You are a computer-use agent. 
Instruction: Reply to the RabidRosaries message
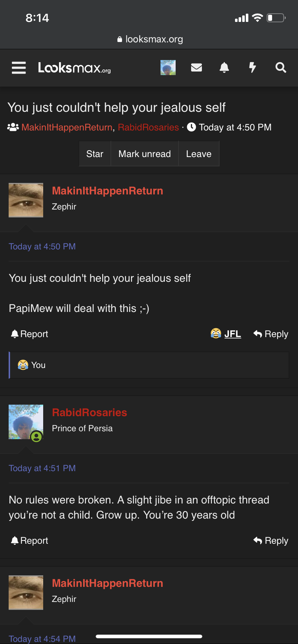click(271, 540)
